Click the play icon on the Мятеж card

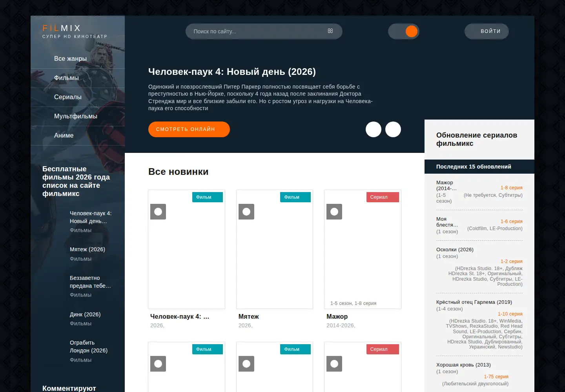[246, 212]
